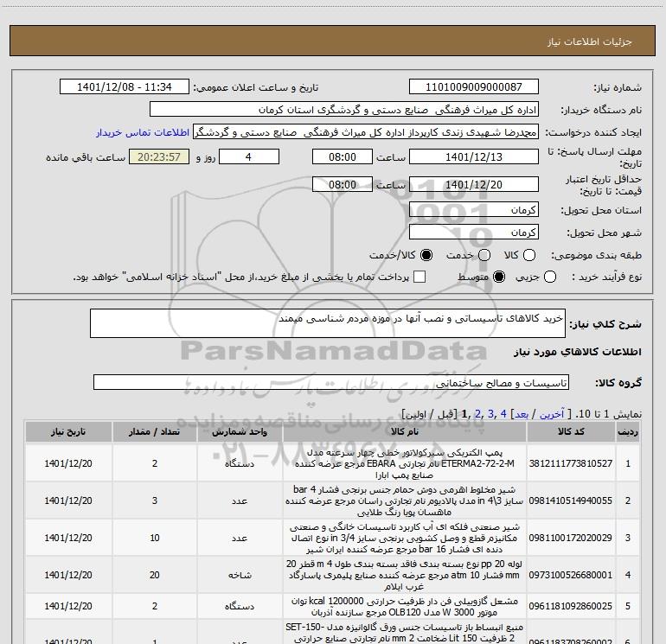Go to بعد page link
This screenshot has width=666, height=644.
coord(522,414)
